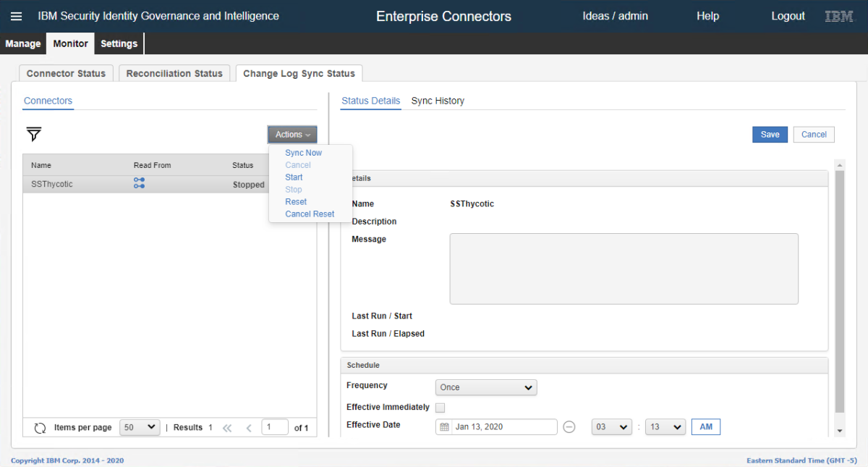This screenshot has width=868, height=467.
Task: Click the minus circle beside the date
Action: pos(569,427)
